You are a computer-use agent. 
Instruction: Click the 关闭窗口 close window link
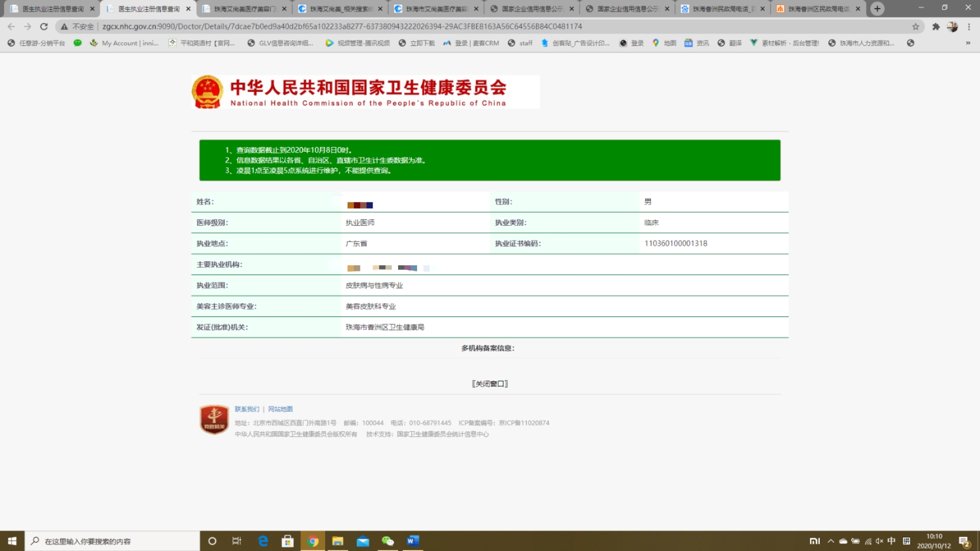click(x=490, y=384)
